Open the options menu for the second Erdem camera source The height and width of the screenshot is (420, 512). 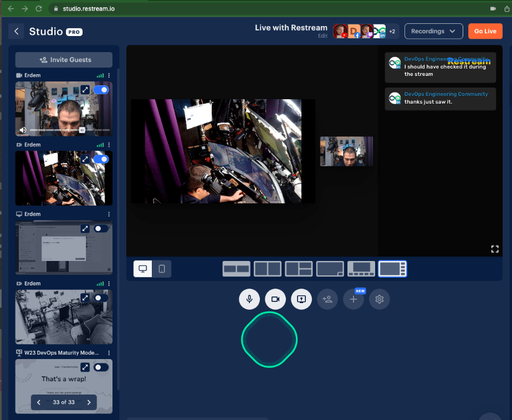pyautogui.click(x=109, y=145)
